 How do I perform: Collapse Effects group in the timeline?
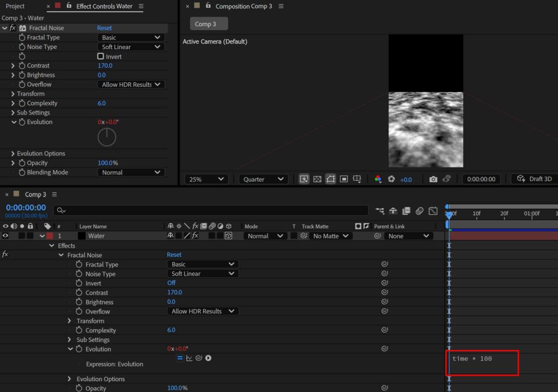[x=52, y=246]
